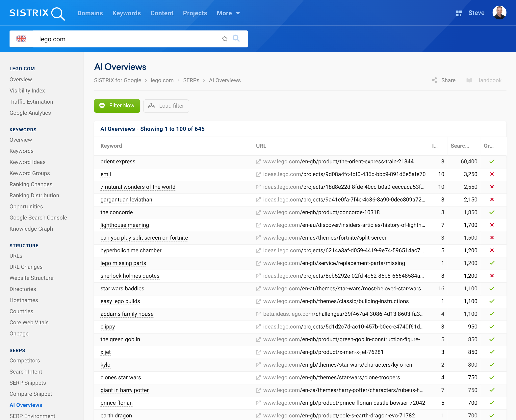Open external link icon for the concorde
Image resolution: width=516 pixels, height=420 pixels.
[258, 212]
